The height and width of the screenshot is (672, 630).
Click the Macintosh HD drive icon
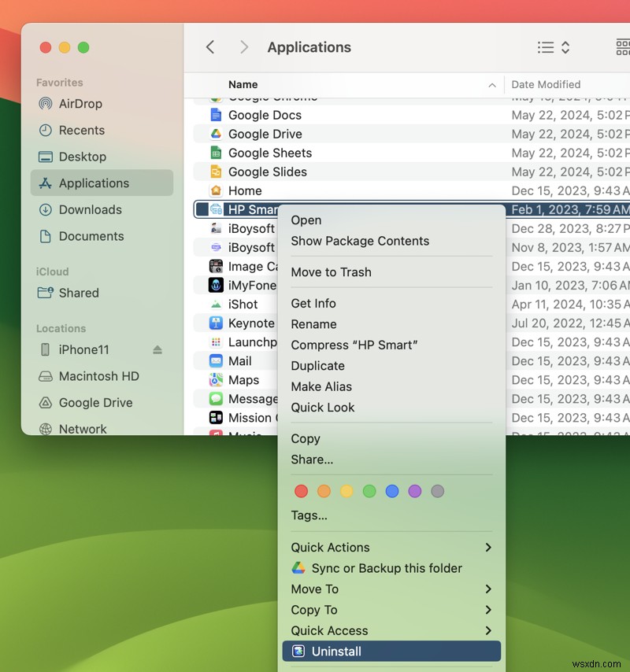point(46,376)
